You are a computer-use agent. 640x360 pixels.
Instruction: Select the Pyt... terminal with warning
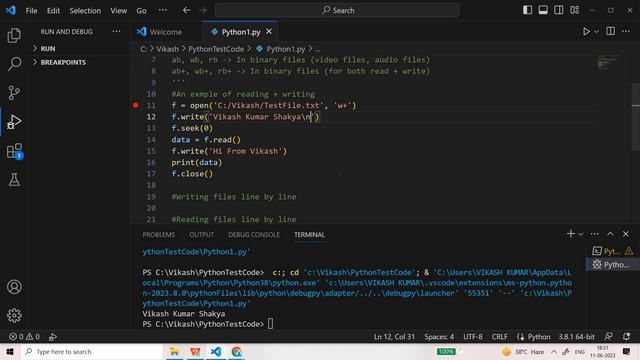[613, 251]
